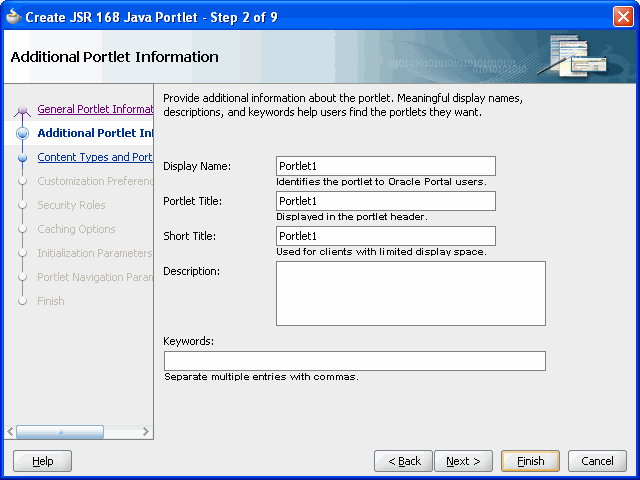
Task: Click the Short Title label
Action: click(x=189, y=236)
